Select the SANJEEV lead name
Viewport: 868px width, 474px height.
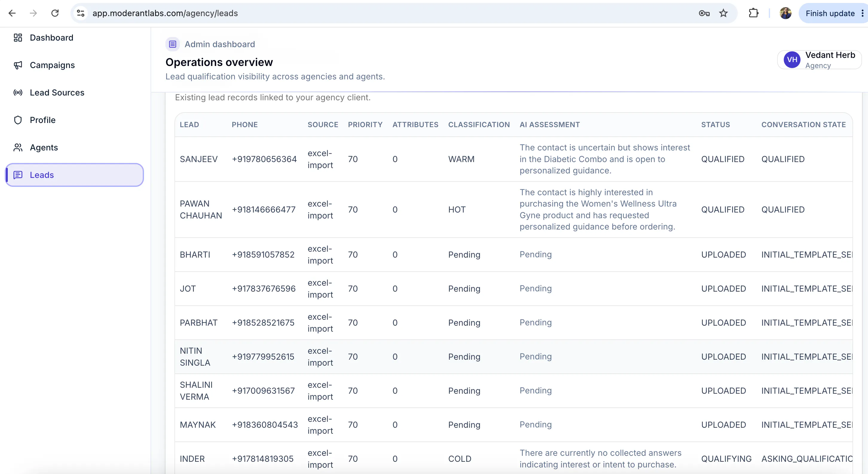click(x=199, y=159)
